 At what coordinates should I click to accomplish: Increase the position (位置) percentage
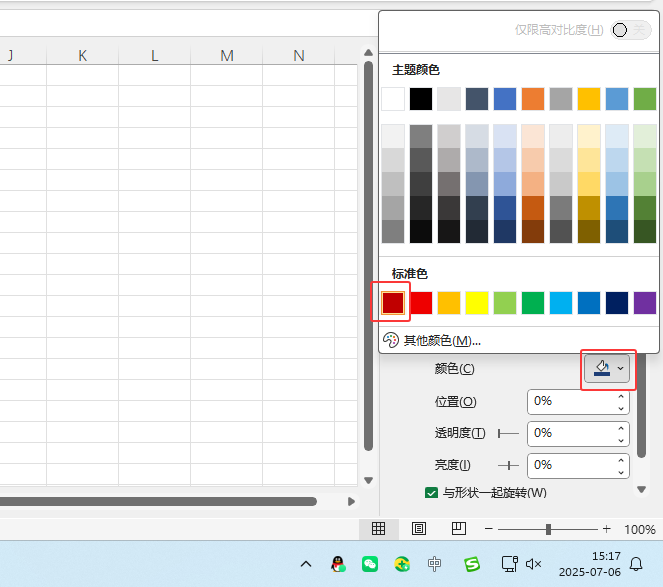(621, 397)
